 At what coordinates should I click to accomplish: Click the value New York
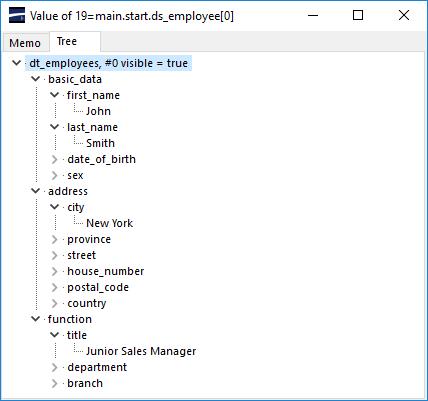(110, 223)
